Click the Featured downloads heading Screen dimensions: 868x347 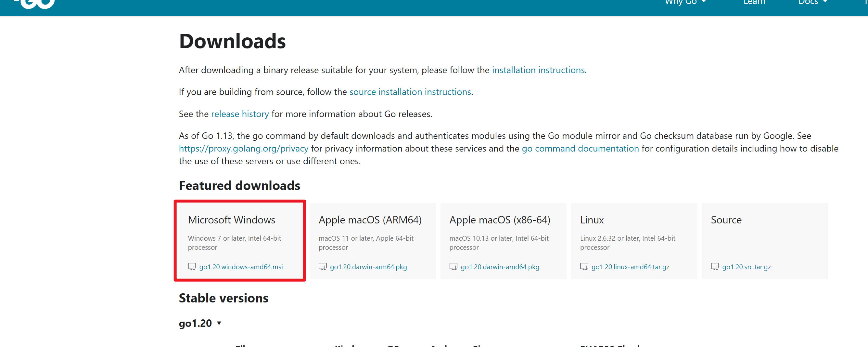click(x=239, y=186)
